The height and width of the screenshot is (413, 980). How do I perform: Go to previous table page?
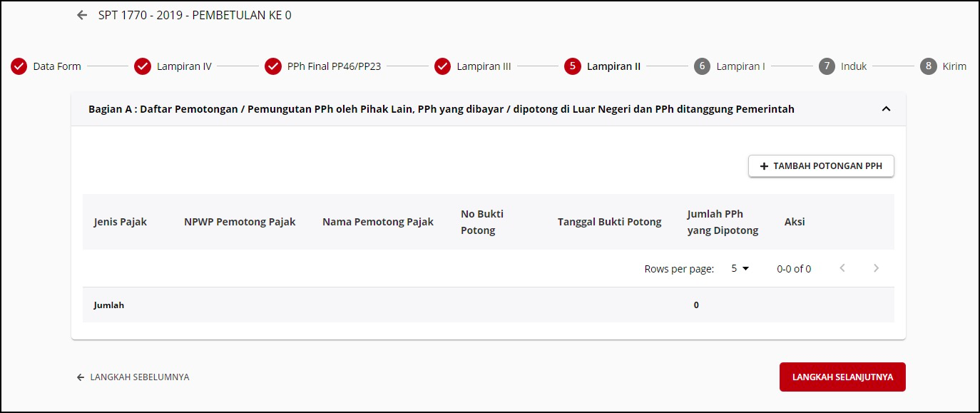[842, 268]
